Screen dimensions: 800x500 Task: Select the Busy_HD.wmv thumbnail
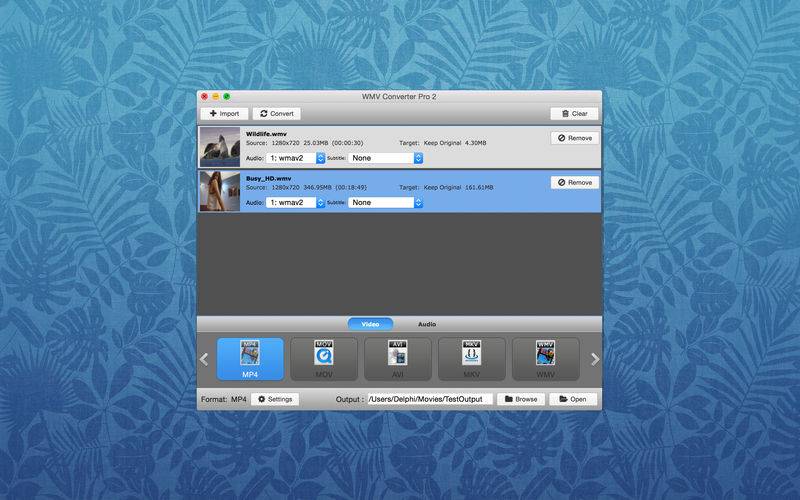pyautogui.click(x=220, y=191)
